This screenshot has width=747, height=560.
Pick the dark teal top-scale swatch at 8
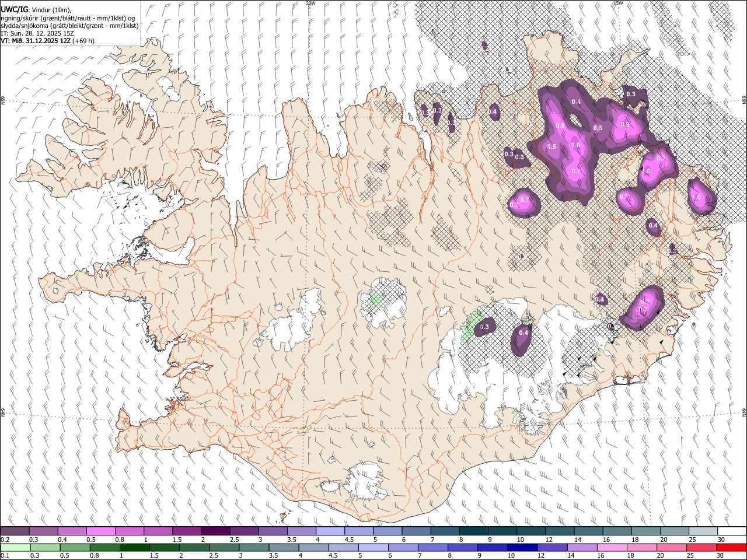coord(473,531)
